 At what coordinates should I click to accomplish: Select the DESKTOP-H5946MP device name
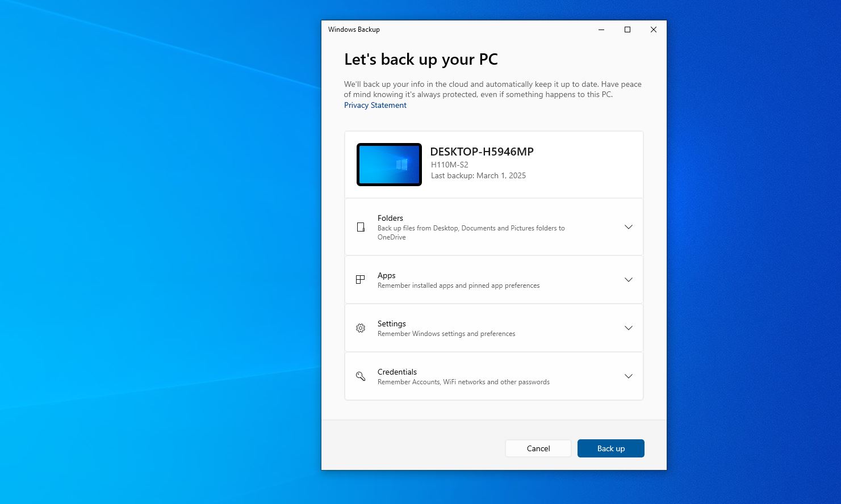tap(482, 152)
